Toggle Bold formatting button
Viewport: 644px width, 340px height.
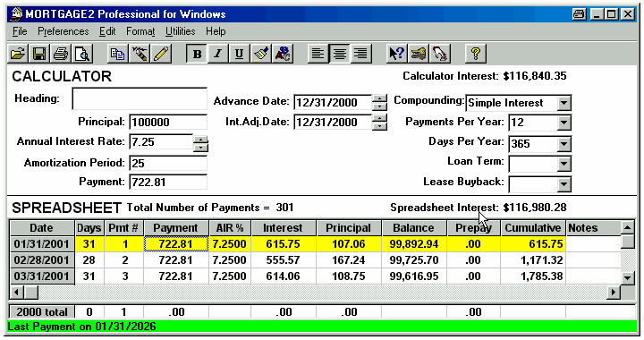point(197,54)
